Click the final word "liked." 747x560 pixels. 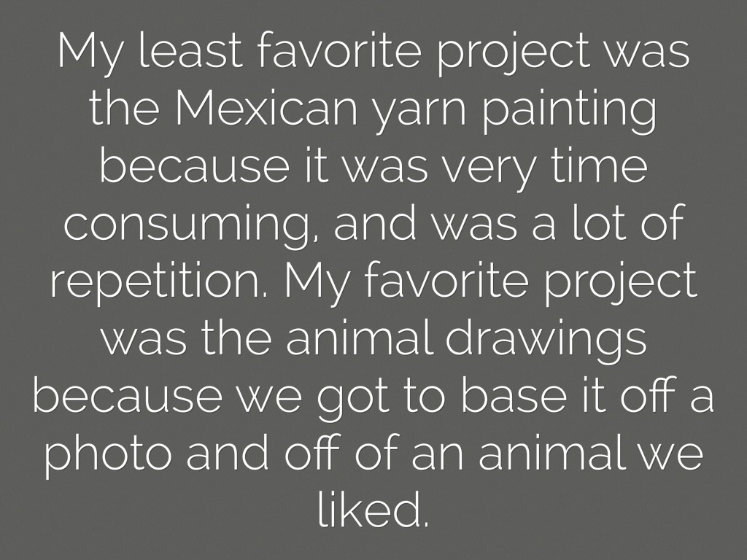[372, 509]
